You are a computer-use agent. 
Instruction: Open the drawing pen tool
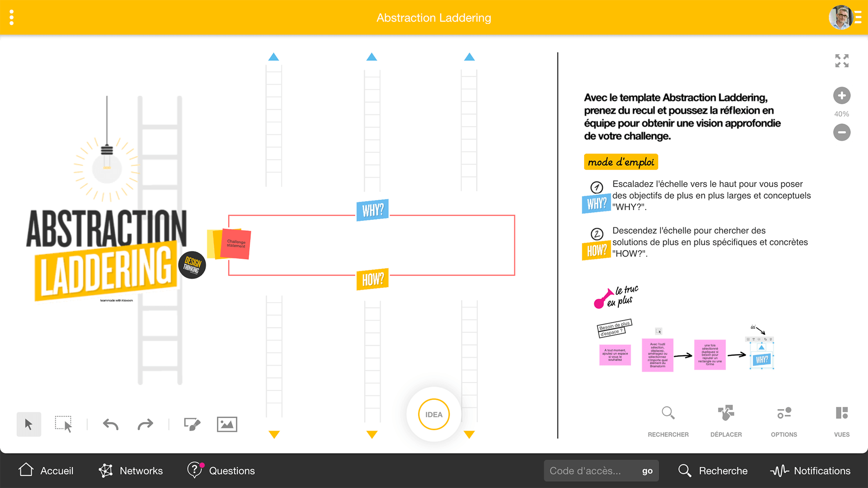coord(192,424)
